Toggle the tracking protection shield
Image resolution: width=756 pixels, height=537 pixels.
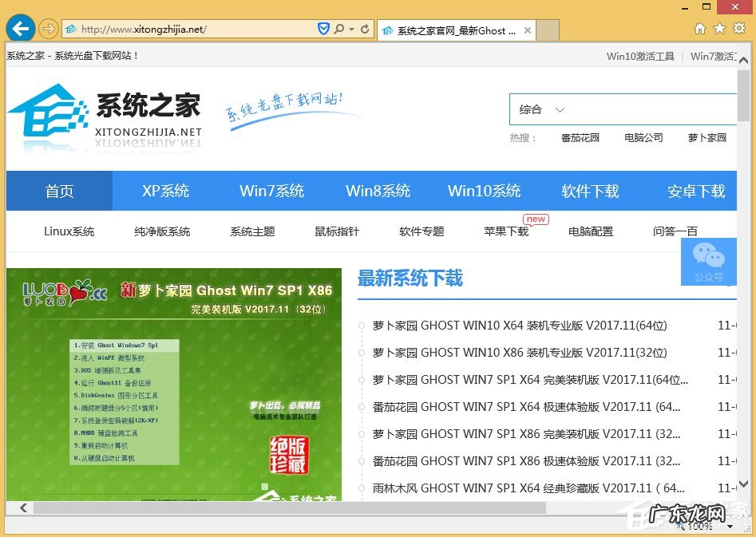pyautogui.click(x=323, y=28)
